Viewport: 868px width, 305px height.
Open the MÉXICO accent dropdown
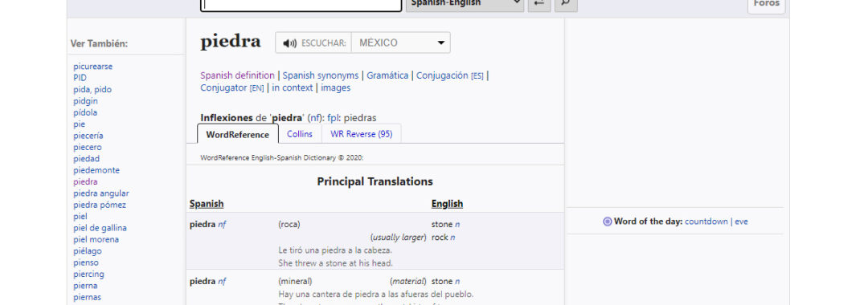click(x=401, y=43)
